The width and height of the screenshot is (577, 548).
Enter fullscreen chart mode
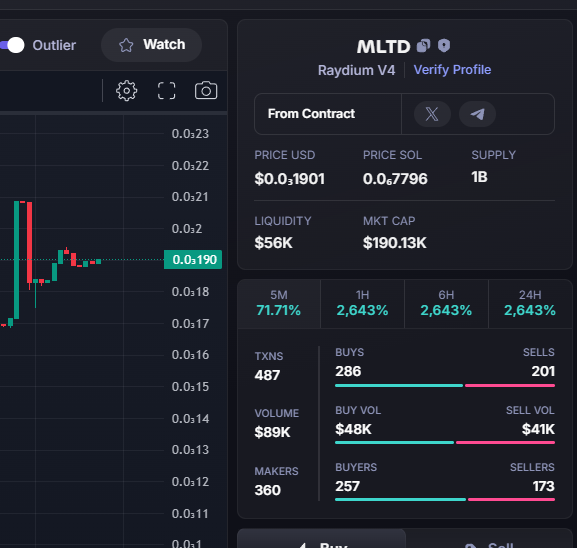(166, 91)
